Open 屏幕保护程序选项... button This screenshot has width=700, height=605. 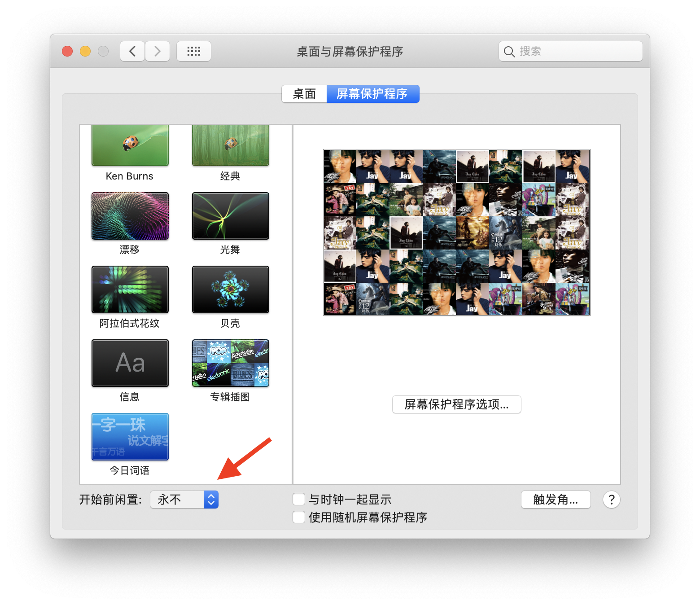(456, 404)
